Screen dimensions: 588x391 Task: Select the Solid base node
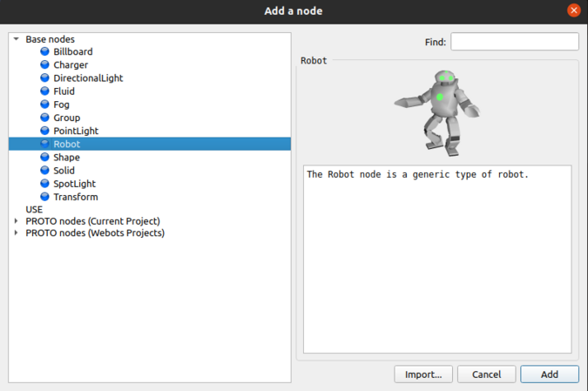64,171
